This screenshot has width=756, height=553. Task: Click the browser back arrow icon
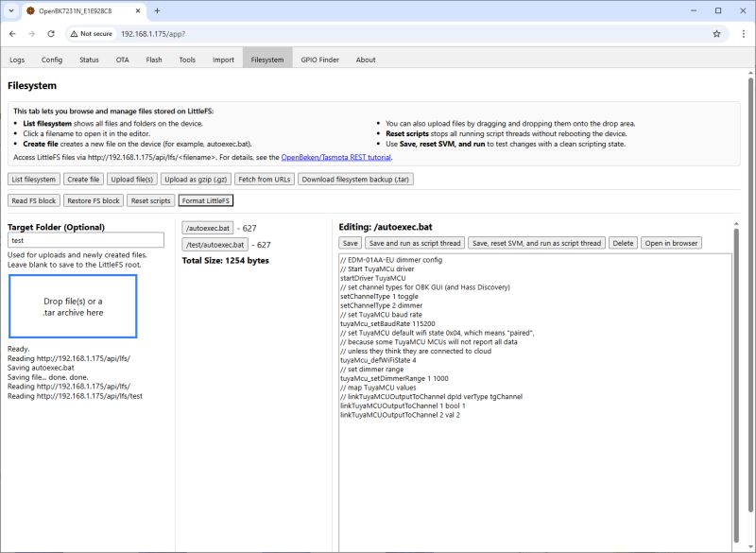point(14,32)
